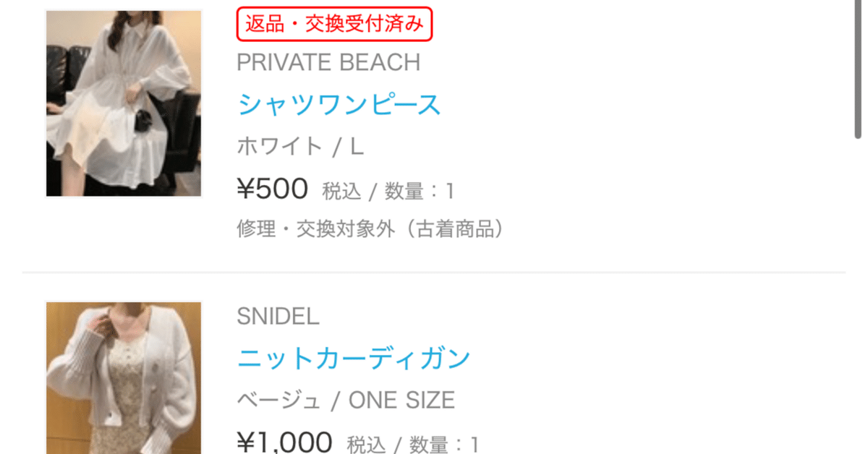
Task: Click the シャツワンピース product link
Action: [x=339, y=105]
